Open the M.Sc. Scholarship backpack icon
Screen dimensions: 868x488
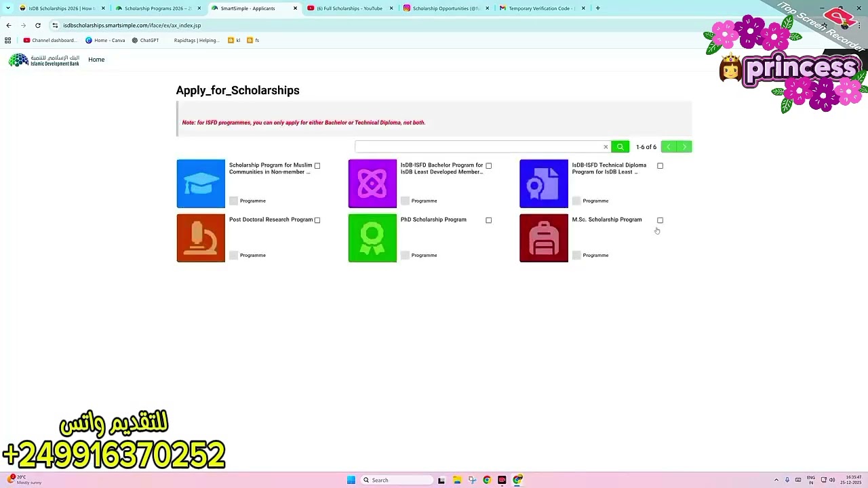(x=544, y=238)
